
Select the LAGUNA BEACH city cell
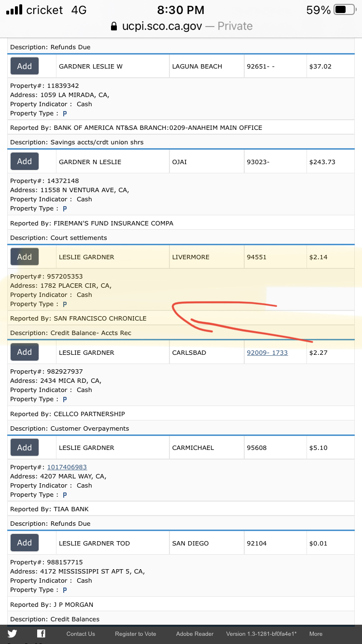206,66
